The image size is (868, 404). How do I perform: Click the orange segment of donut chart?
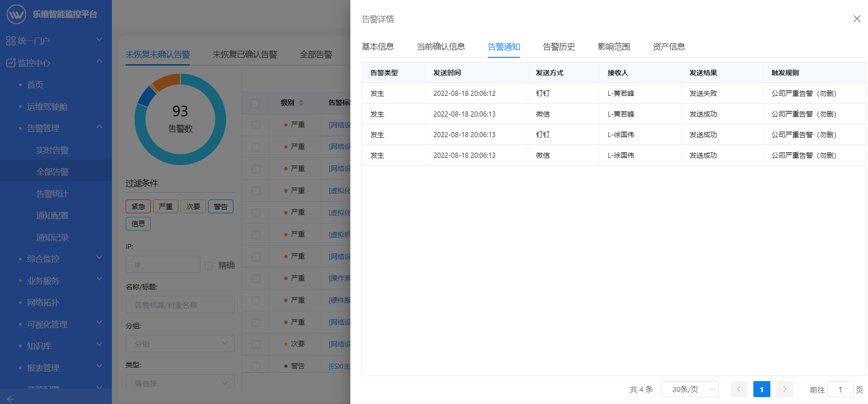167,81
